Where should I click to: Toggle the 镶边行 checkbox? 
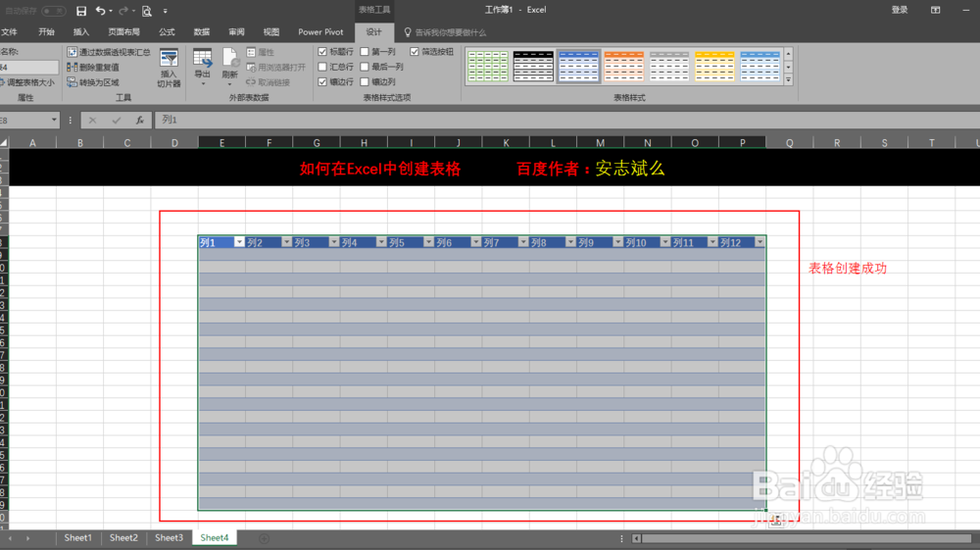(x=322, y=82)
